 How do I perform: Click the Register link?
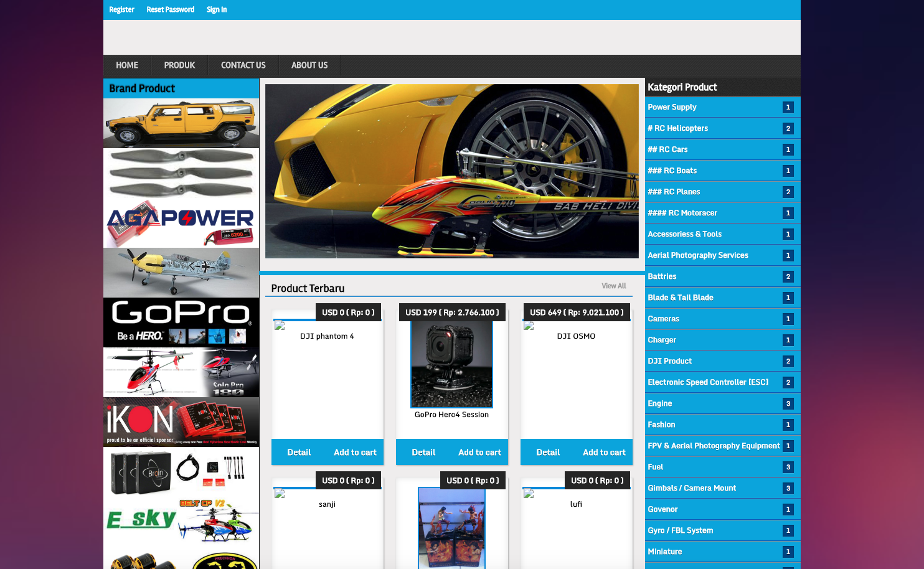click(121, 10)
